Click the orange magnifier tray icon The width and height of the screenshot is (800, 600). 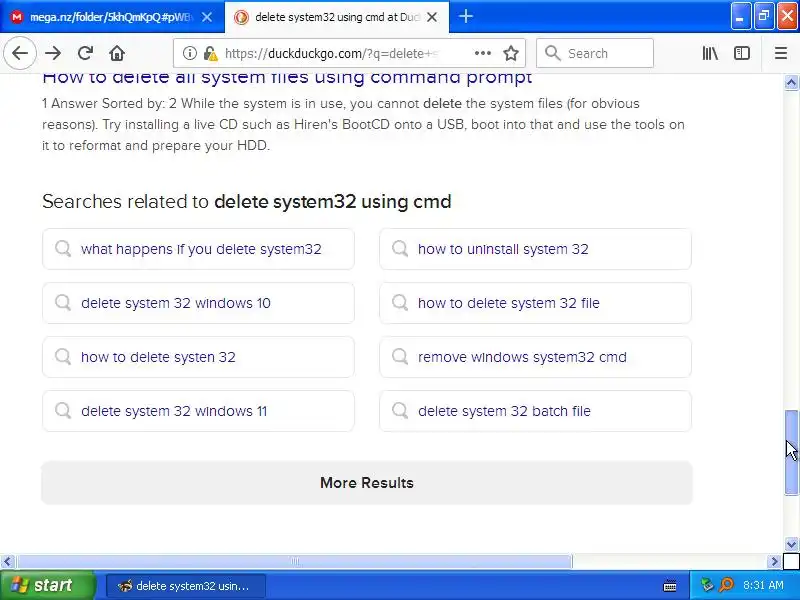tap(726, 585)
